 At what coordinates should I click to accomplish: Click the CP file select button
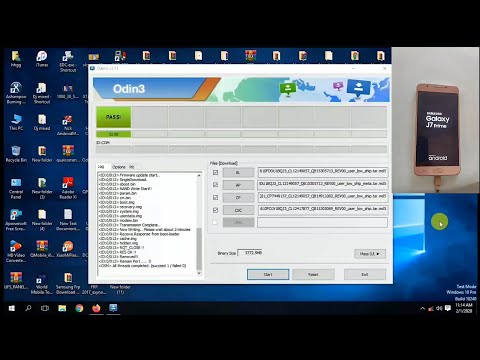(238, 198)
